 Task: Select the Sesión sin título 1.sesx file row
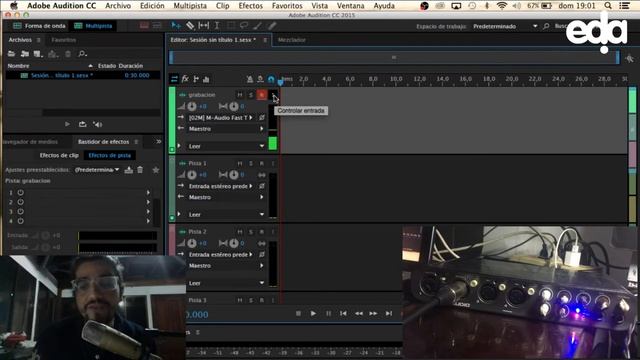(x=82, y=76)
